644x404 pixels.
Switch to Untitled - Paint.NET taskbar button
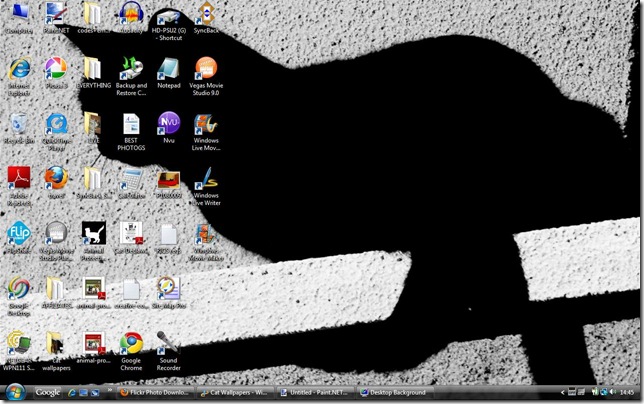[315, 393]
